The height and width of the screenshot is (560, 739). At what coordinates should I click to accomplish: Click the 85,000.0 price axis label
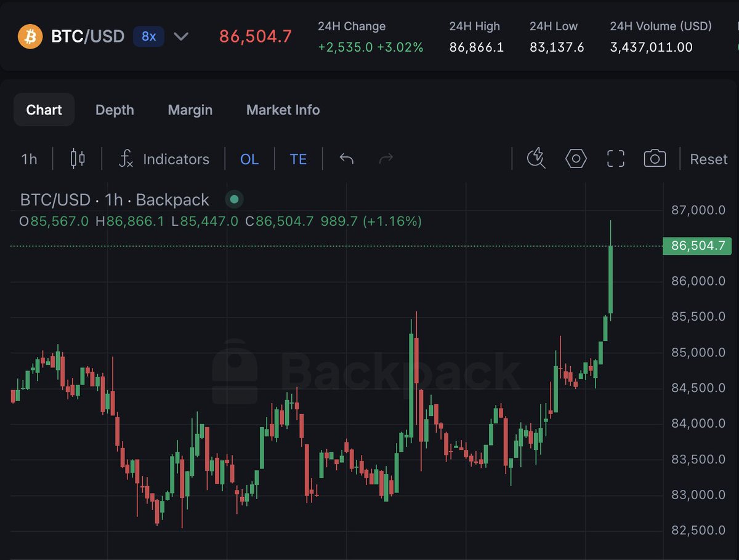tap(698, 353)
